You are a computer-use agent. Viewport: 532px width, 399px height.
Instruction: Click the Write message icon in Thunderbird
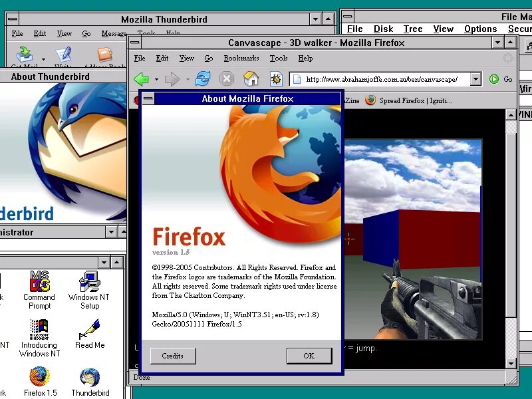(x=63, y=55)
